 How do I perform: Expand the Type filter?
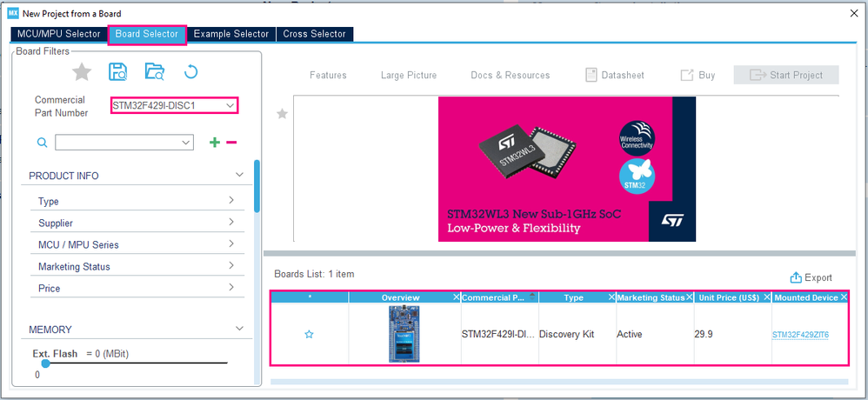tap(230, 200)
